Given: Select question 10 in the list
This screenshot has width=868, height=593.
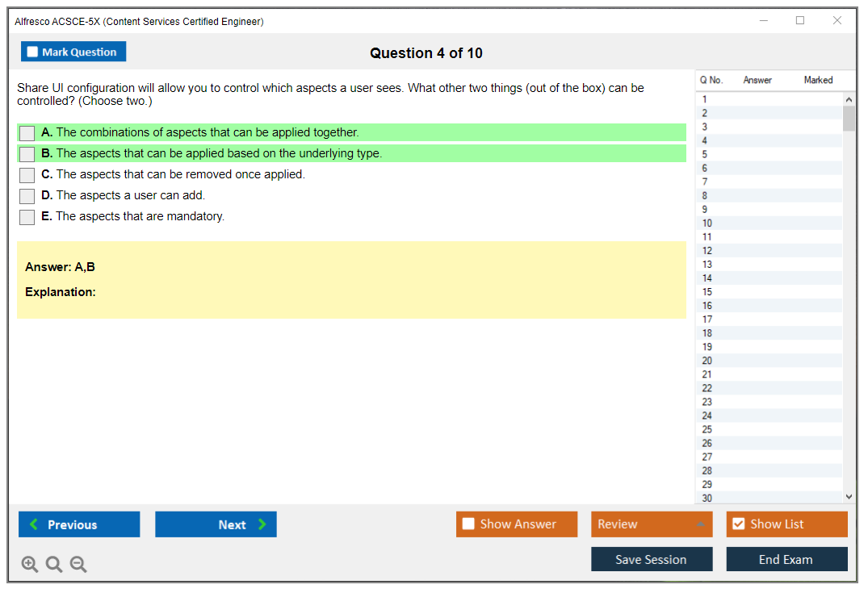Looking at the screenshot, I should pos(707,223).
